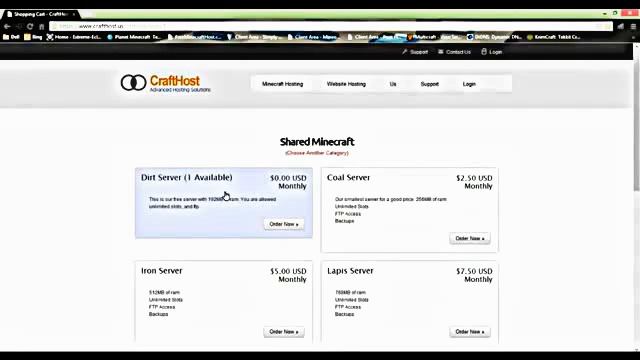Click Contact Us in top black bar
Image resolution: width=640 pixels, height=360 pixels.
[x=454, y=52]
